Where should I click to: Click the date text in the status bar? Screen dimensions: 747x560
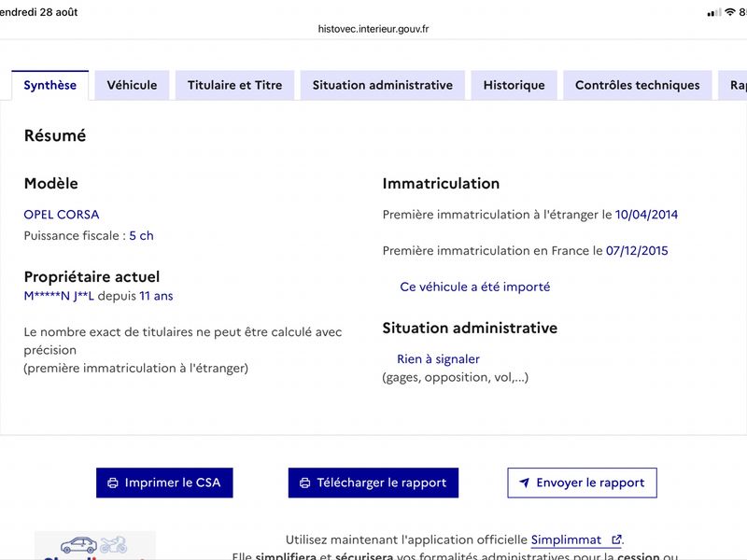tap(38, 12)
